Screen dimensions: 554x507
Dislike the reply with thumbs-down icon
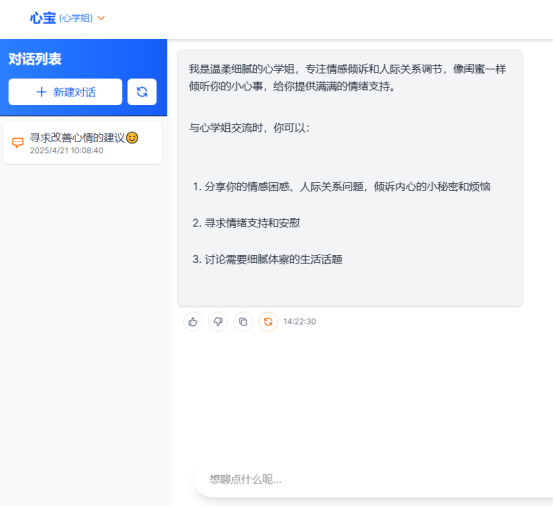(218, 322)
